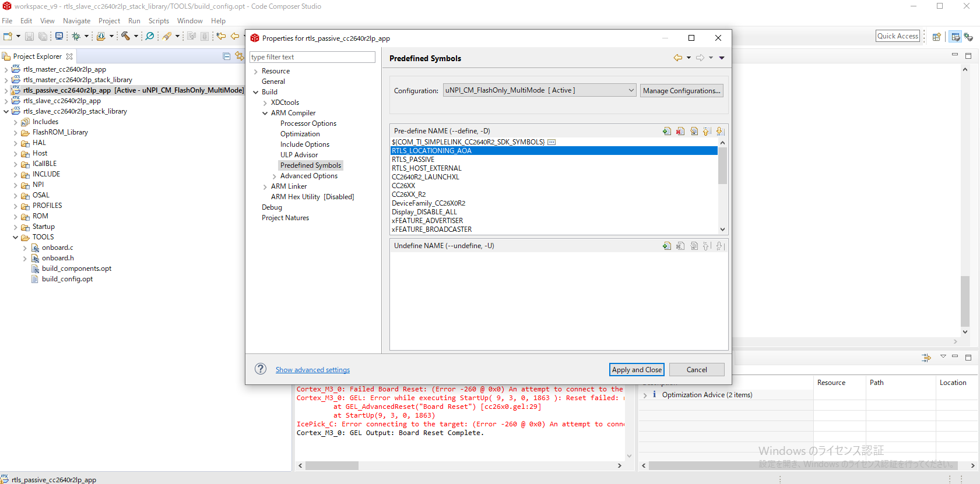Expand the XDCtools node
This screenshot has width=980, height=484.
click(265, 103)
